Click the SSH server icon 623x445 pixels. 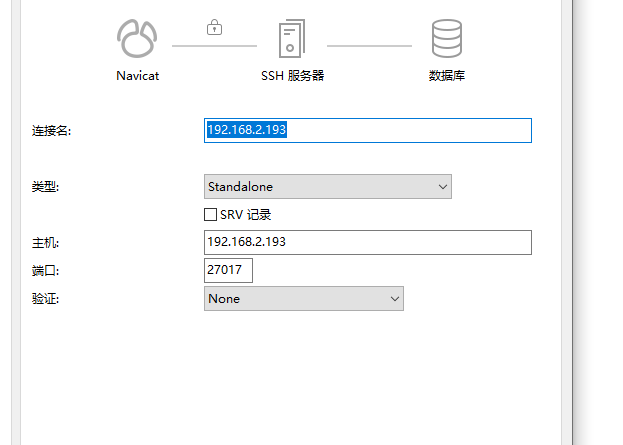[292, 39]
